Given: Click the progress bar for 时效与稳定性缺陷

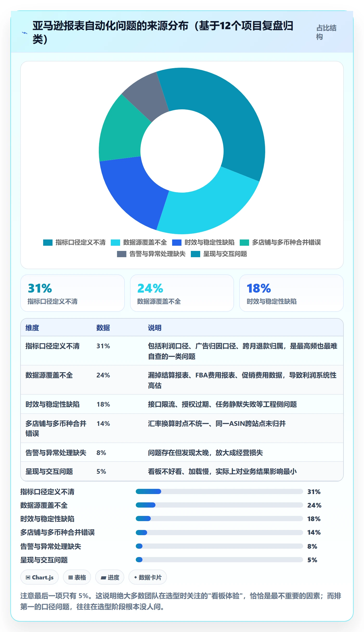Looking at the screenshot, I should (219, 519).
